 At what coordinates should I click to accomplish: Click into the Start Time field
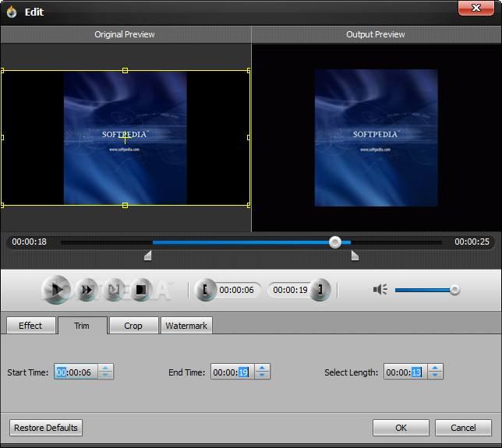(76, 372)
